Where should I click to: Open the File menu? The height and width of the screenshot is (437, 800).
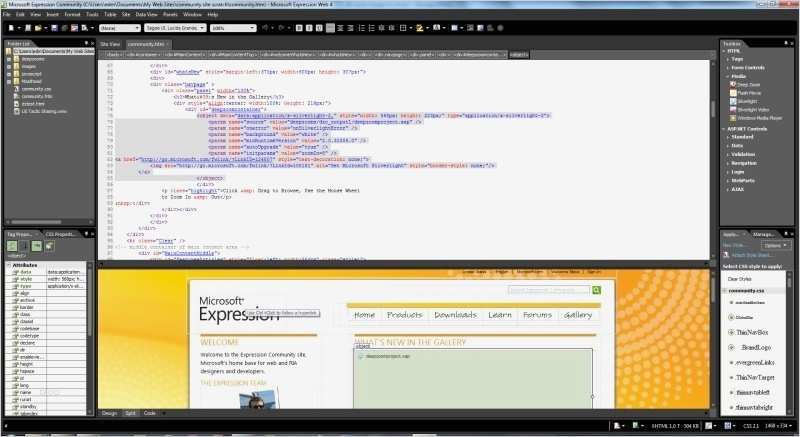tap(7, 15)
